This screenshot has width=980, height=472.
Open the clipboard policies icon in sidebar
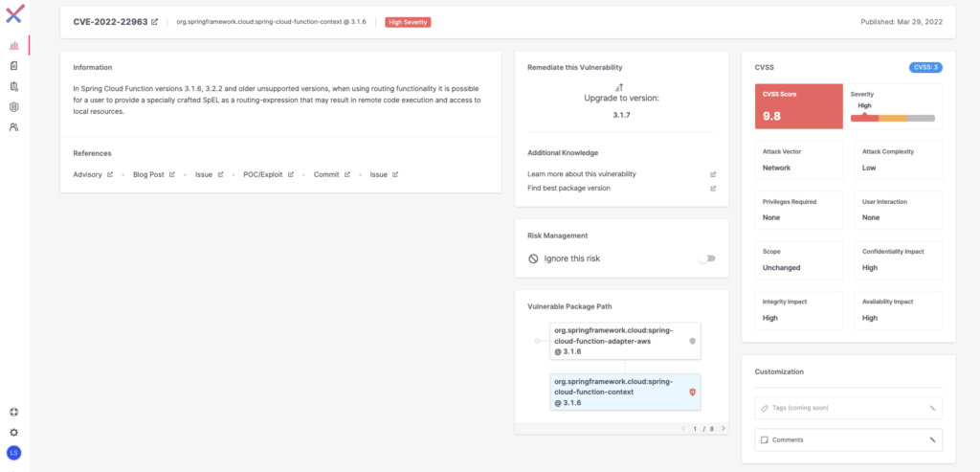click(13, 86)
